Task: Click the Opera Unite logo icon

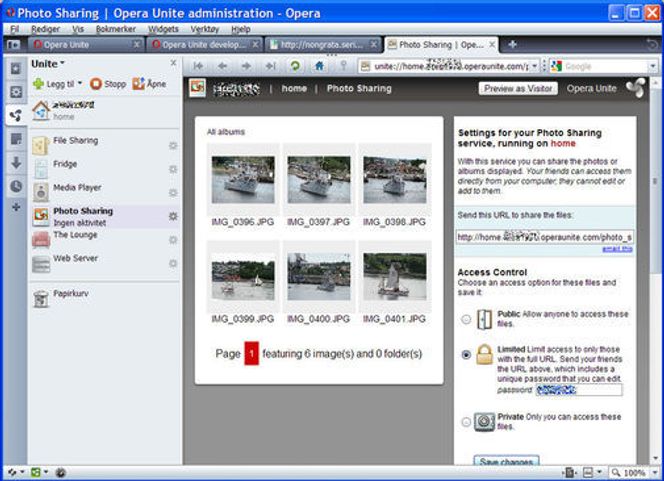Action: coord(635,88)
